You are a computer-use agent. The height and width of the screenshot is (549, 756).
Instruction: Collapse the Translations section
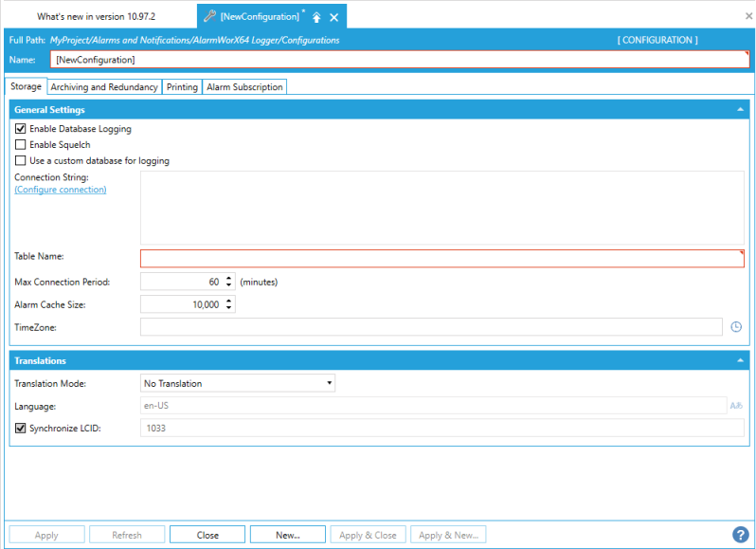[739, 361]
